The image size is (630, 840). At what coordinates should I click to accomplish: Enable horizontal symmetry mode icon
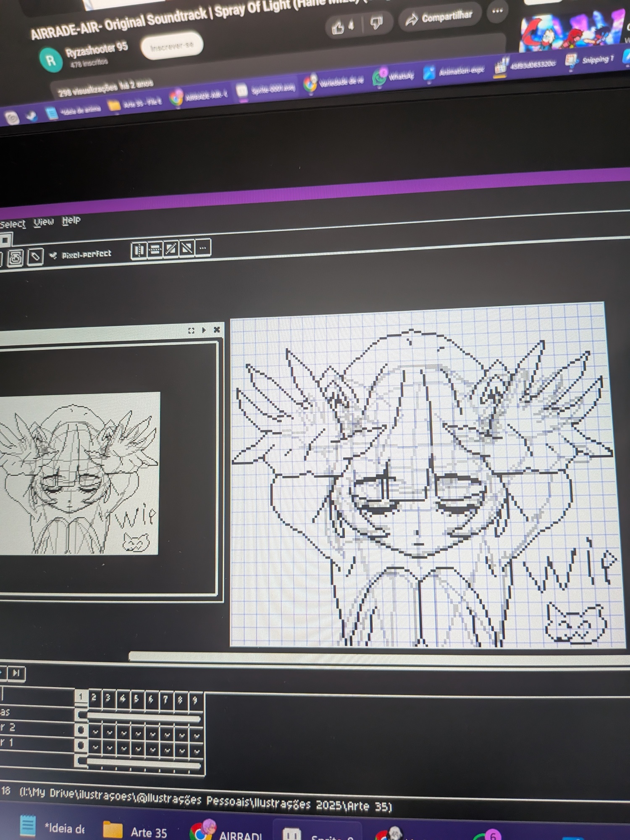point(139,250)
